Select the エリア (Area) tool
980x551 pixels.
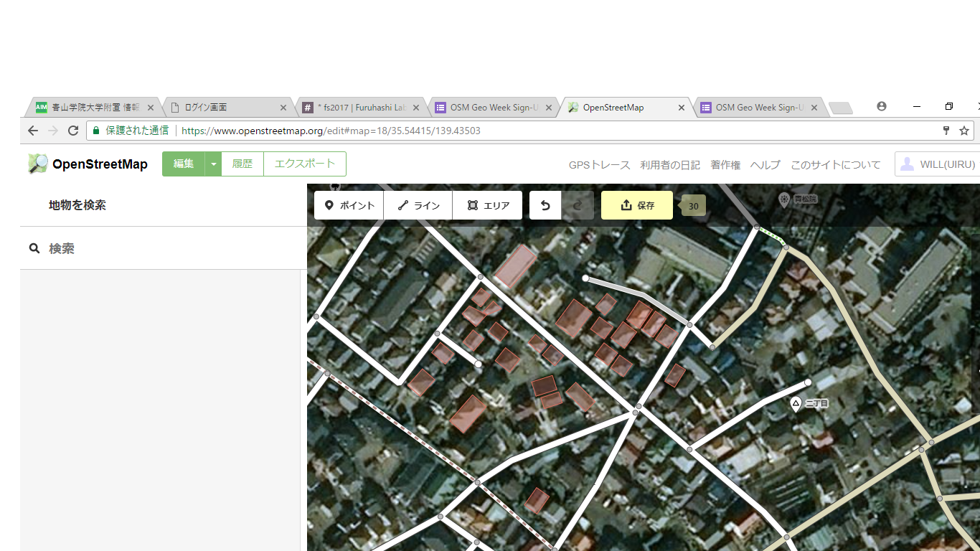[487, 205]
